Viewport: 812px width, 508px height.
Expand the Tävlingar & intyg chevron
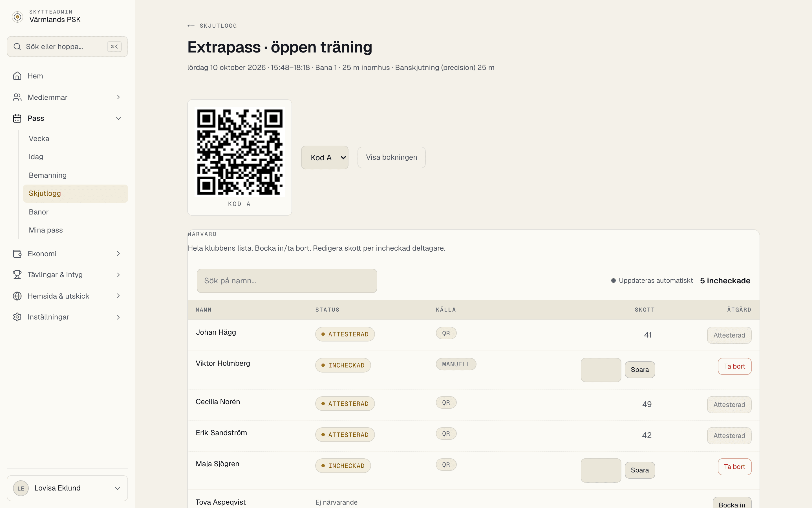(x=118, y=275)
